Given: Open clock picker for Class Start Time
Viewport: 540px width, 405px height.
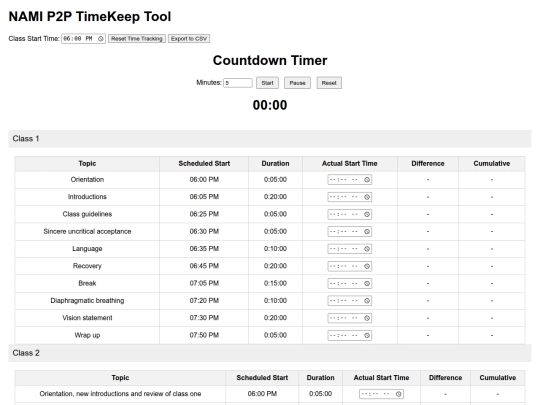Looking at the screenshot, I should [101, 39].
